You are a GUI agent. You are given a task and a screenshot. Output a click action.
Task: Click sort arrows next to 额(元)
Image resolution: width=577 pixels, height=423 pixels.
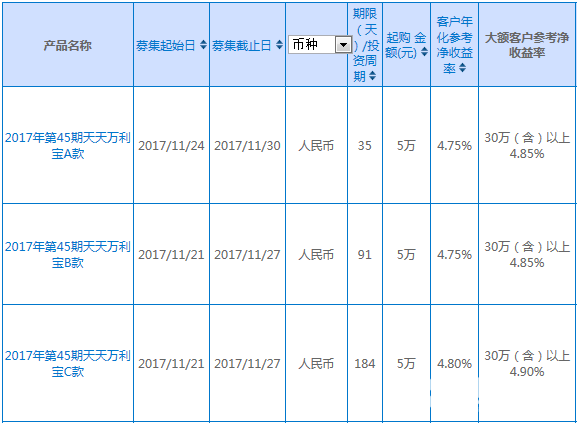pyautogui.click(x=424, y=52)
